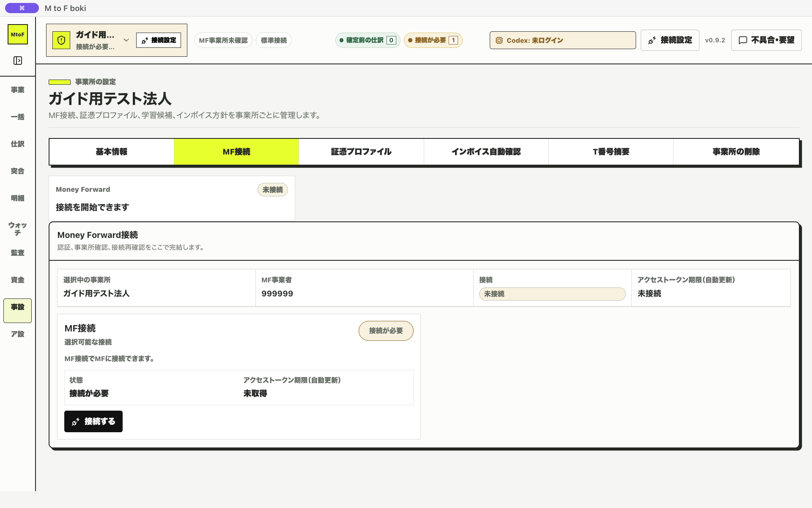Click the MF事業者 value 999999

tap(277, 293)
